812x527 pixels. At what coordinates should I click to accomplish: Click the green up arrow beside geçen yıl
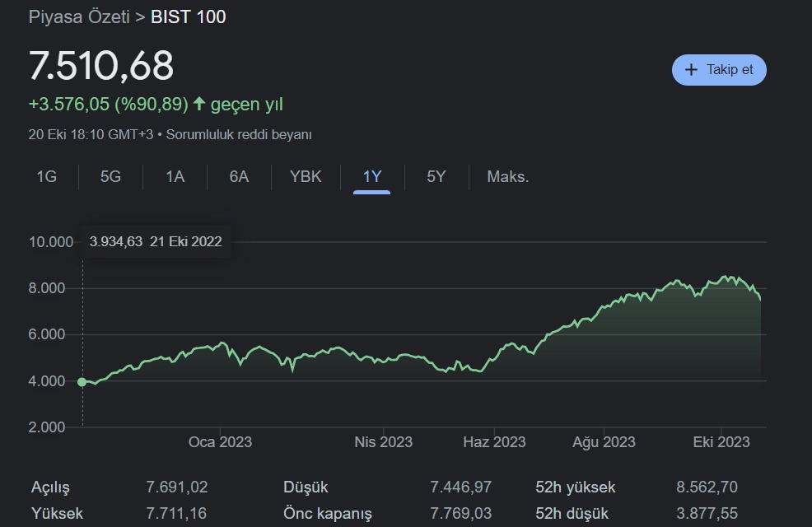198,104
